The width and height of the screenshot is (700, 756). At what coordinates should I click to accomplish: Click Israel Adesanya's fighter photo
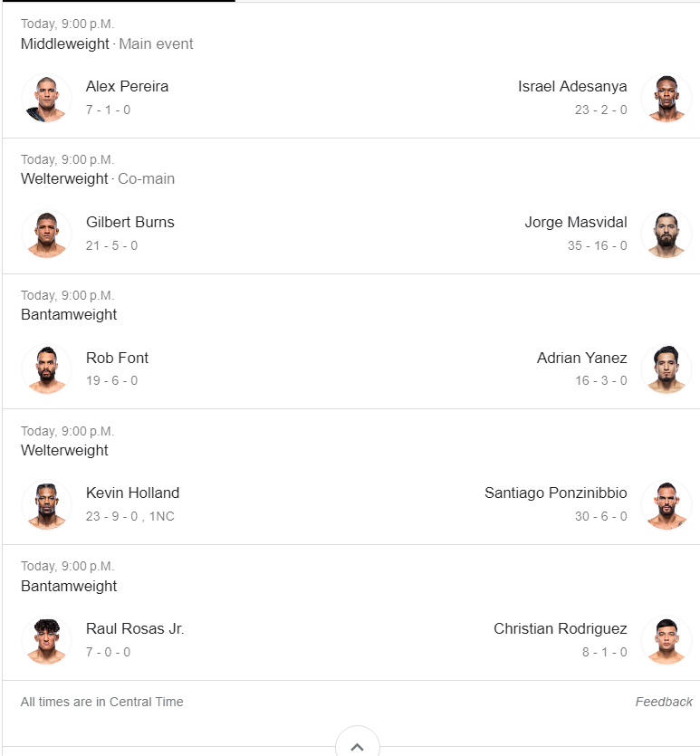[x=666, y=98]
